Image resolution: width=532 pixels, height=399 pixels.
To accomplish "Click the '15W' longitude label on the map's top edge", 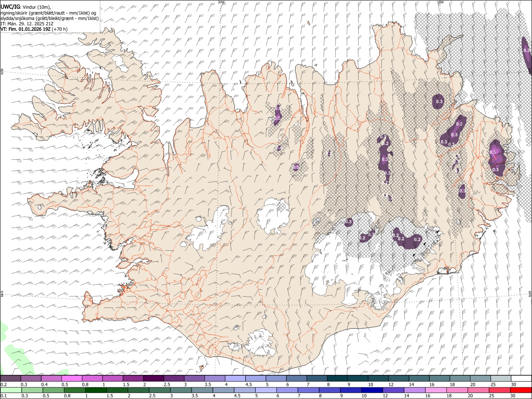I will (440, 2).
